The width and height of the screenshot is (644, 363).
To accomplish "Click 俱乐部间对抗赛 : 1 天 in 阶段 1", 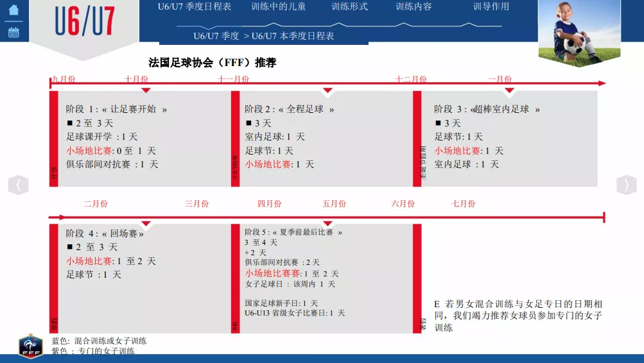I will click(112, 164).
